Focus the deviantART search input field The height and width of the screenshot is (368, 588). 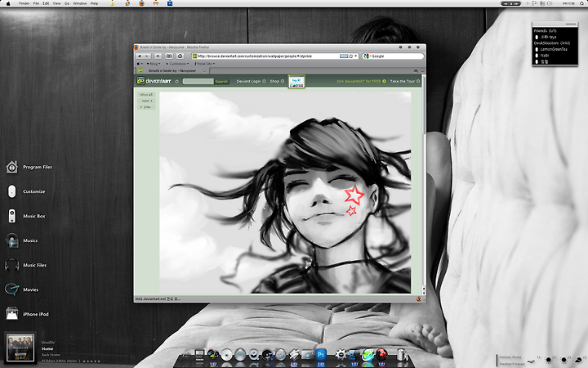[x=198, y=81]
